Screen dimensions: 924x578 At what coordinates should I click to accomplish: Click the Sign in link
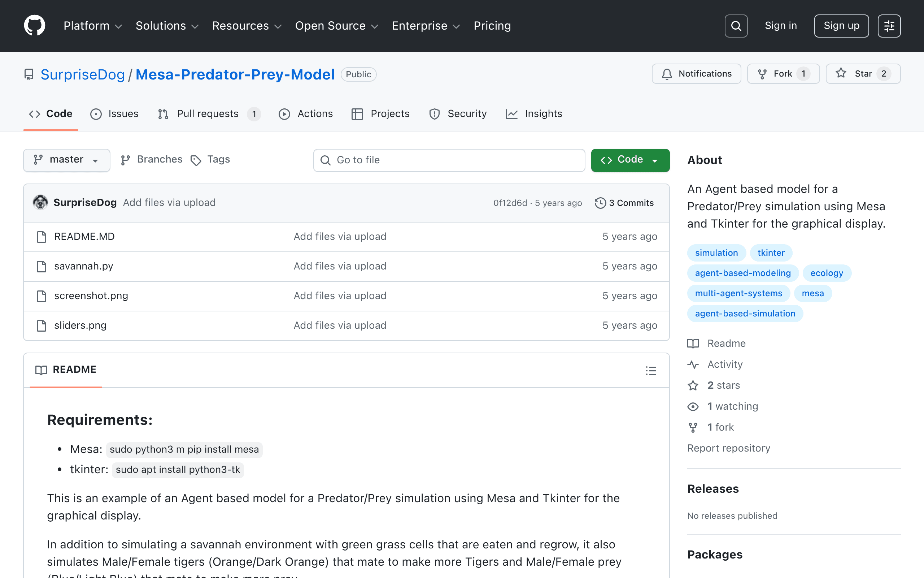(x=781, y=26)
